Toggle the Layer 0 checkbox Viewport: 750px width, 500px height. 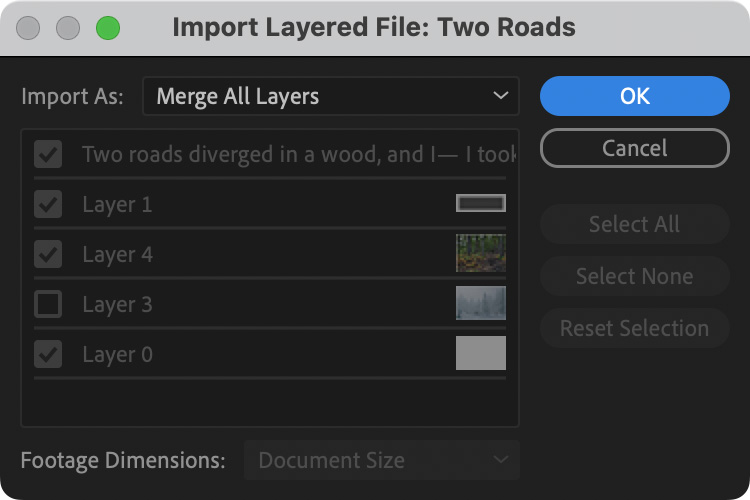tap(48, 354)
